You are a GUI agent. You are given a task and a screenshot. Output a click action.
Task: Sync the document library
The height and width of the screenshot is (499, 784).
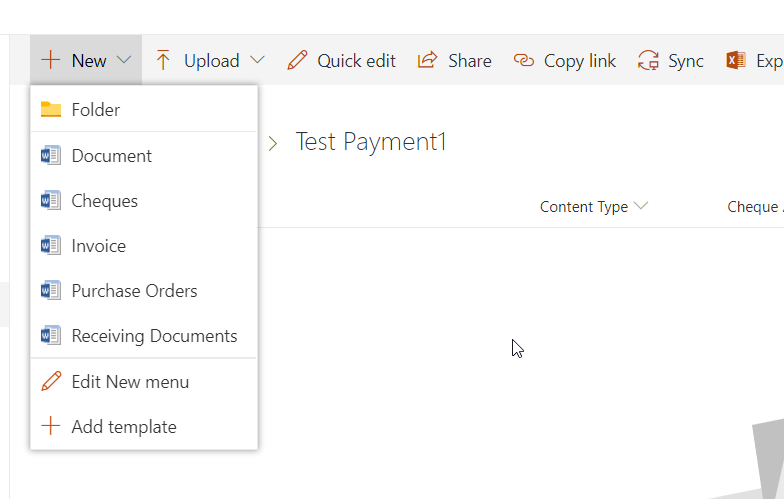pos(686,61)
